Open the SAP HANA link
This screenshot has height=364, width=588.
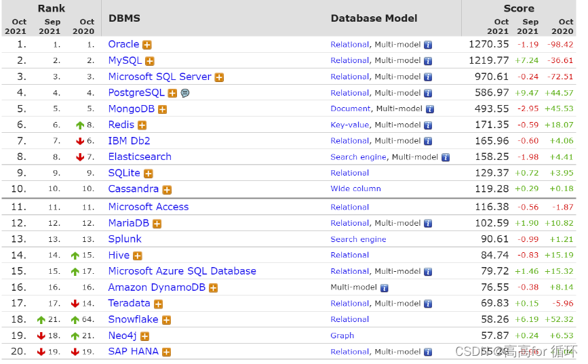(x=133, y=351)
